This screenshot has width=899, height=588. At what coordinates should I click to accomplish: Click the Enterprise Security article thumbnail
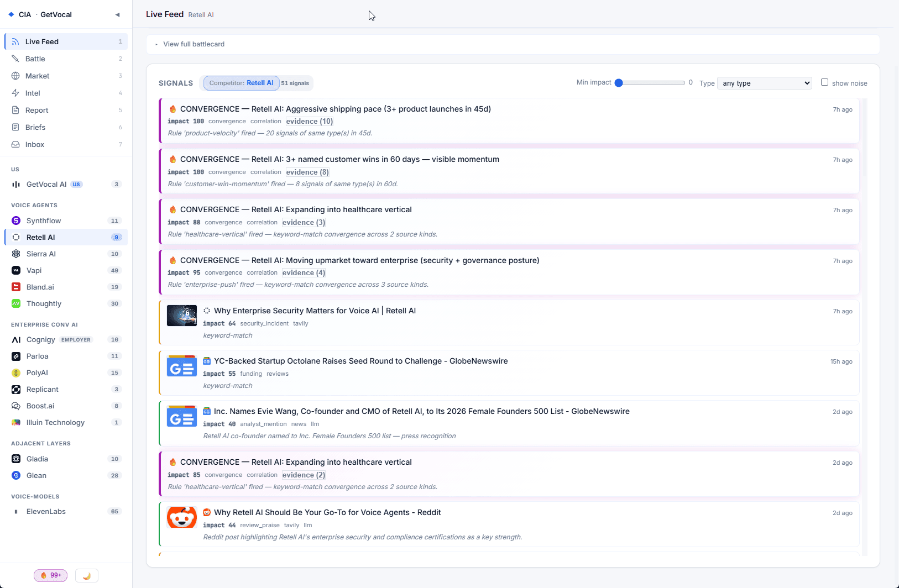click(x=182, y=316)
